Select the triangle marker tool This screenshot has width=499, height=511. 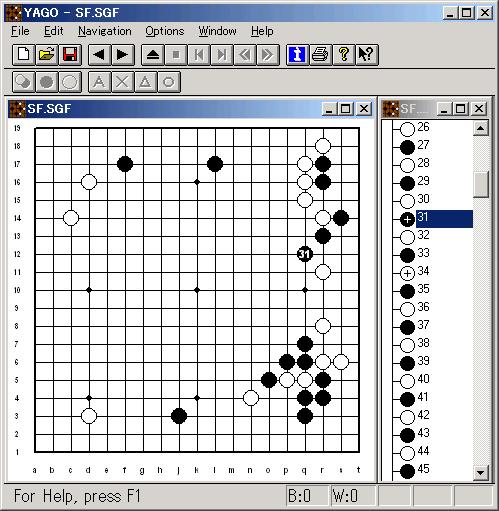coord(145,82)
